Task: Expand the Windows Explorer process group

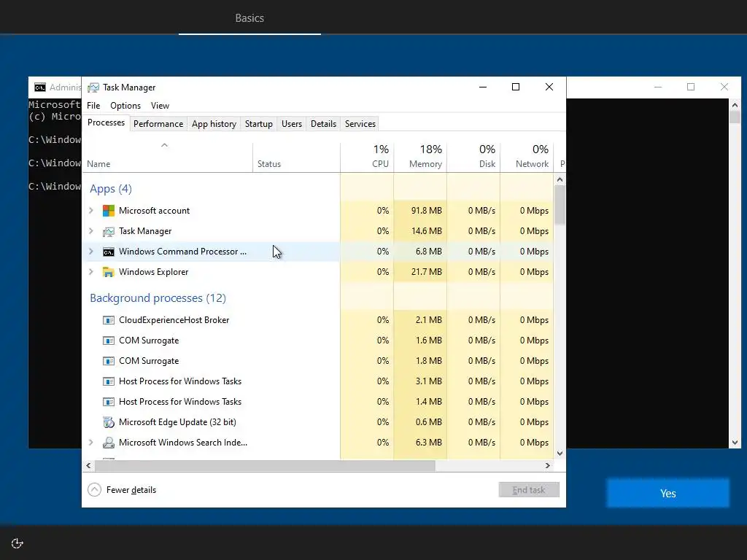Action: tap(91, 272)
